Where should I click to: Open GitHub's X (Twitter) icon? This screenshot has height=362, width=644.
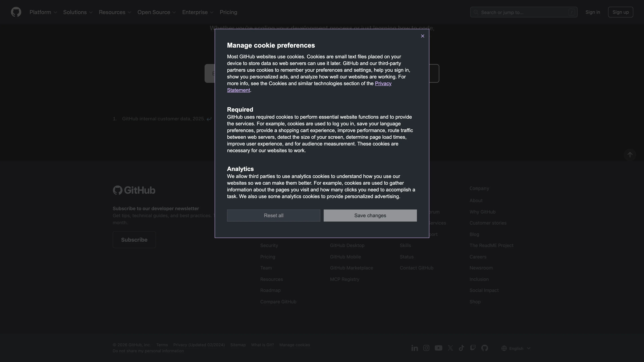click(x=450, y=348)
